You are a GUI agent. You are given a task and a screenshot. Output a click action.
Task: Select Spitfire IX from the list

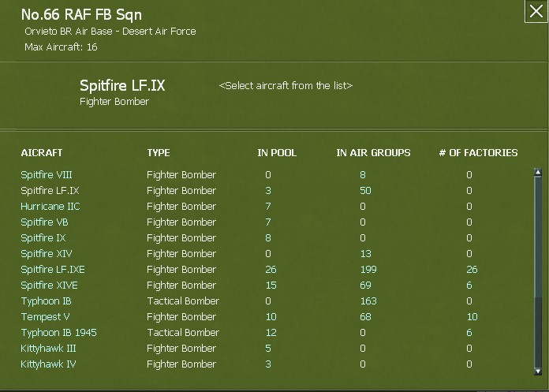coord(44,238)
